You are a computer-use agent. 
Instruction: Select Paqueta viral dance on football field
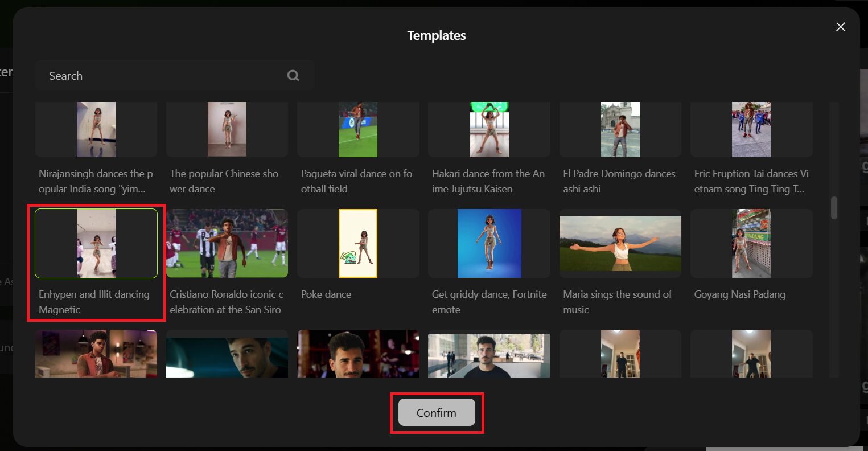(x=358, y=130)
